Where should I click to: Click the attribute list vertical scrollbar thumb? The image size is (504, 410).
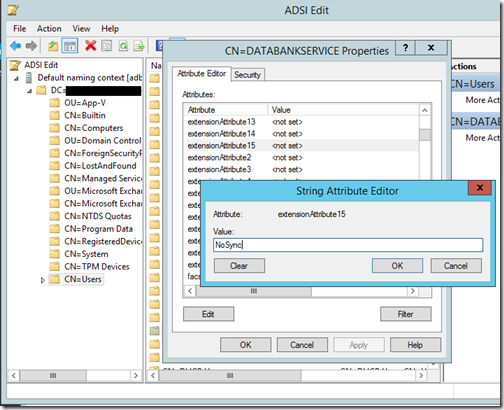point(425,135)
